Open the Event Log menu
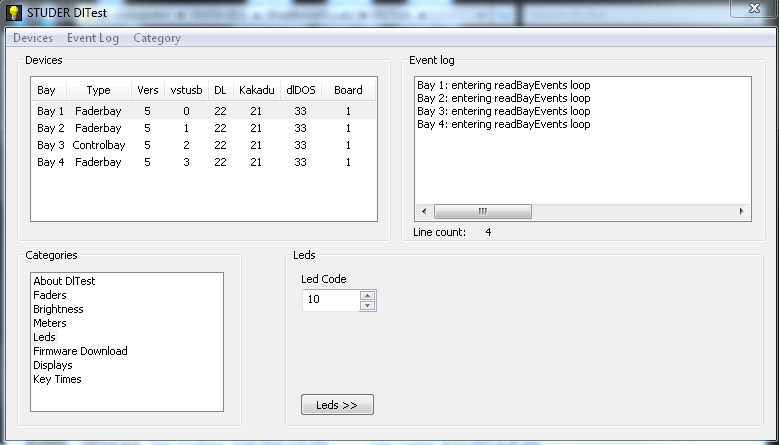The height and width of the screenshot is (445, 779). tap(93, 38)
